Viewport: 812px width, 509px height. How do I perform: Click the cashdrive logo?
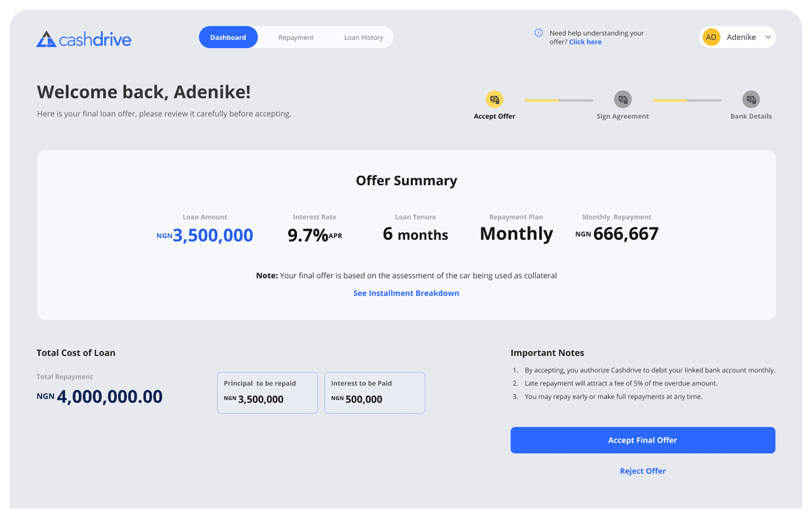coord(84,37)
